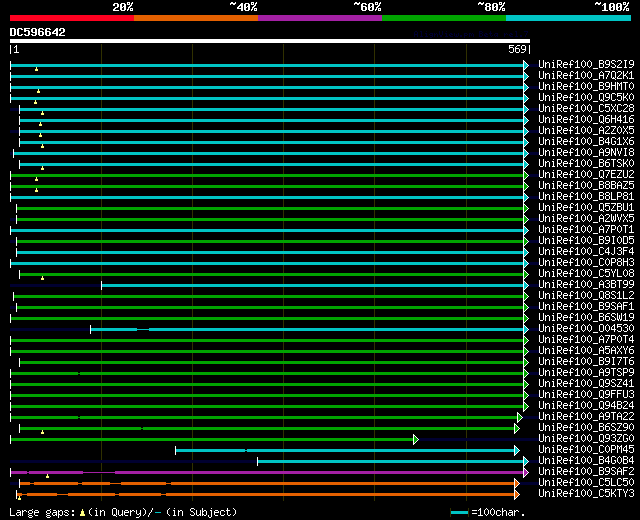The width and height of the screenshot is (640, 520).
Task: Click the UniRef100_Q94B24 label
Action: 586,406
